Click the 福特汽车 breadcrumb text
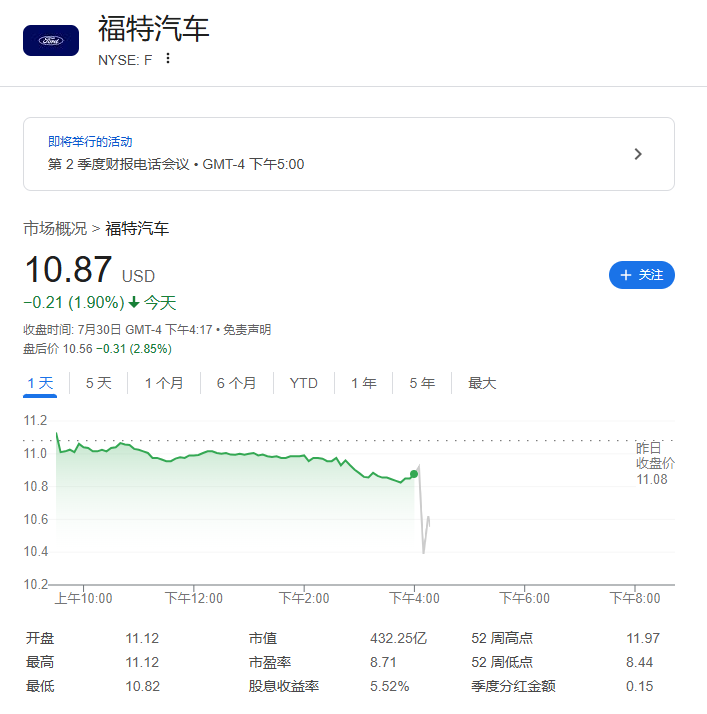This screenshot has height=714, width=707. (x=137, y=229)
